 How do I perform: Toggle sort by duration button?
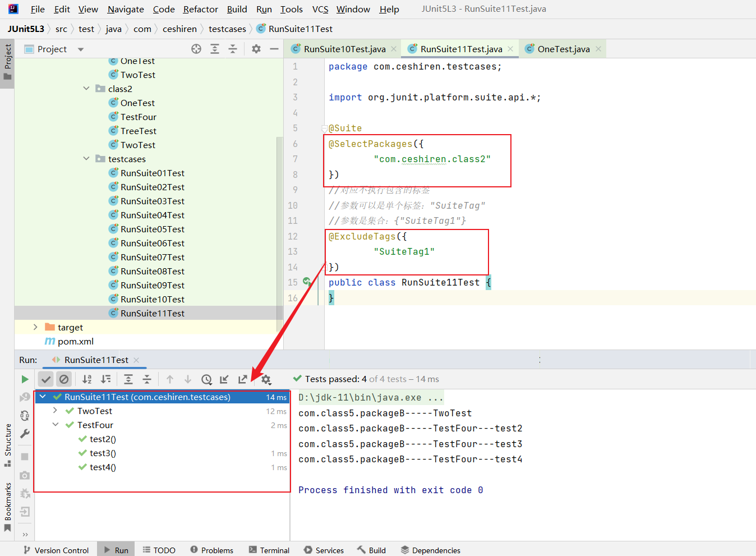tap(105, 380)
